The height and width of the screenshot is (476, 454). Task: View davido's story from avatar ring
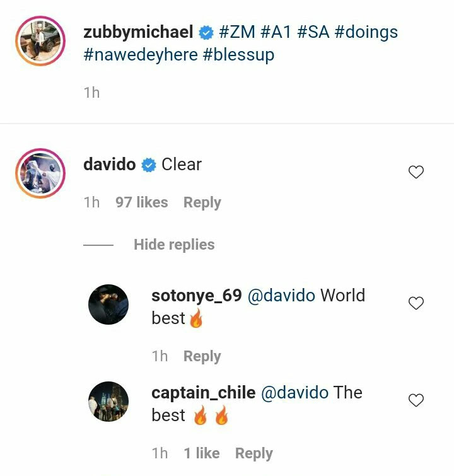click(x=40, y=173)
